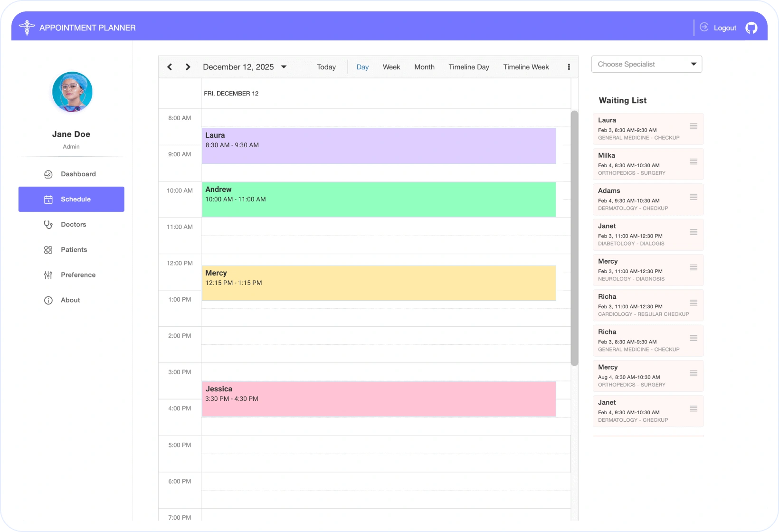
Task: Switch to the Week view tab
Action: [391, 67]
